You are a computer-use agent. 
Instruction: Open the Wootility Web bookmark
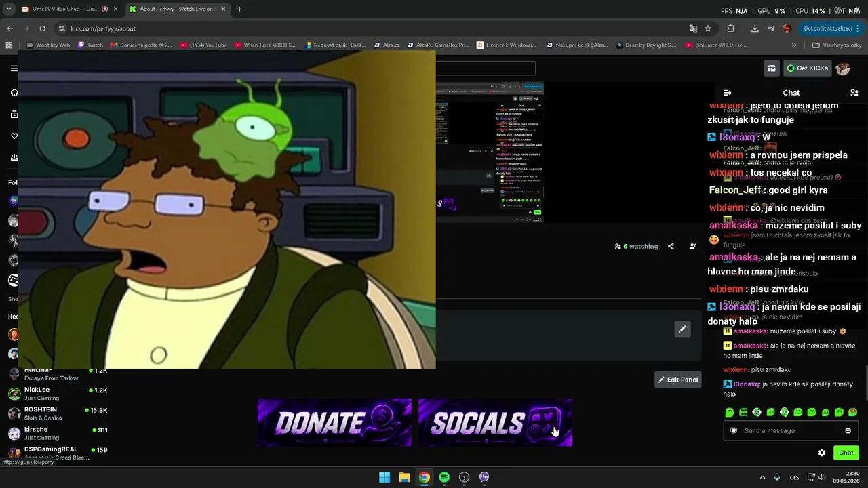48,45
